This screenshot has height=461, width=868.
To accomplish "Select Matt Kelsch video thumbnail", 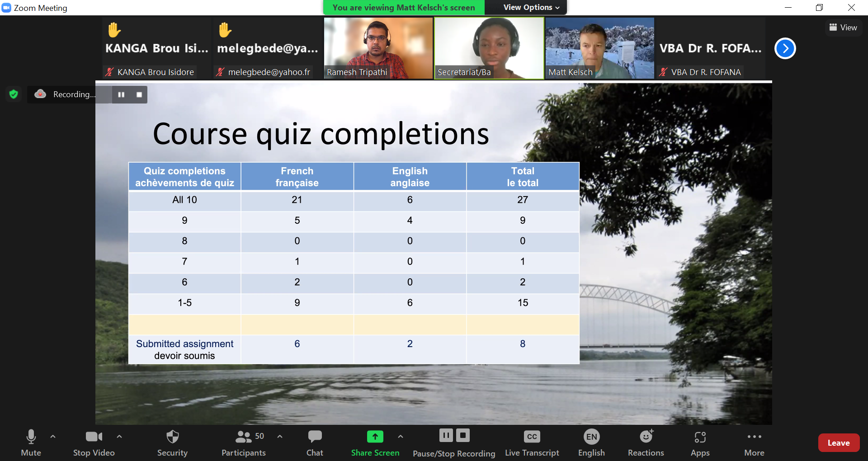I will coord(600,48).
